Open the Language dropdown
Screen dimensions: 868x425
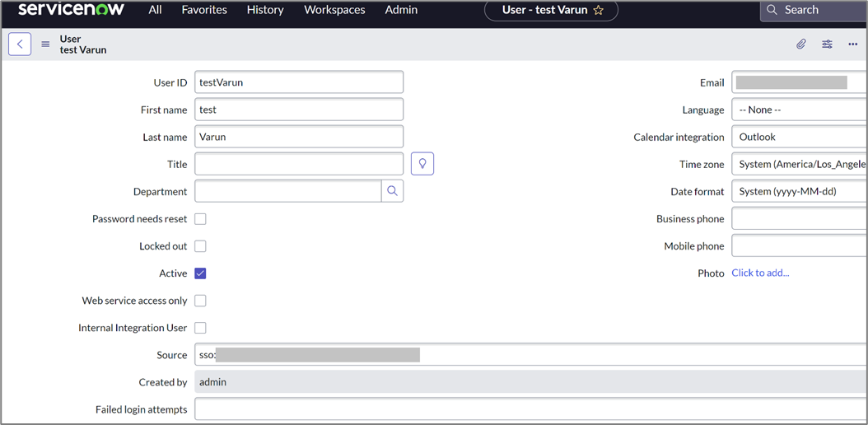point(799,110)
